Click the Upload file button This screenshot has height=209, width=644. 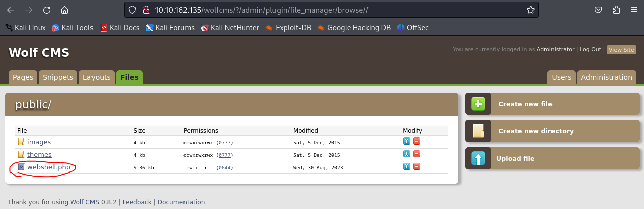click(x=551, y=158)
